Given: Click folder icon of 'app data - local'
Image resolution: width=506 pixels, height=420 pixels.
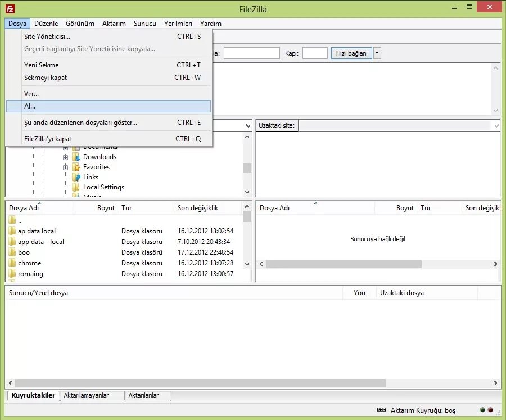Looking at the screenshot, I should (12, 241).
